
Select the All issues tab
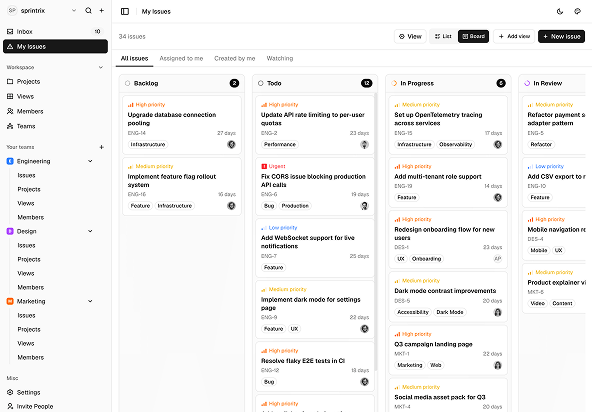134,59
